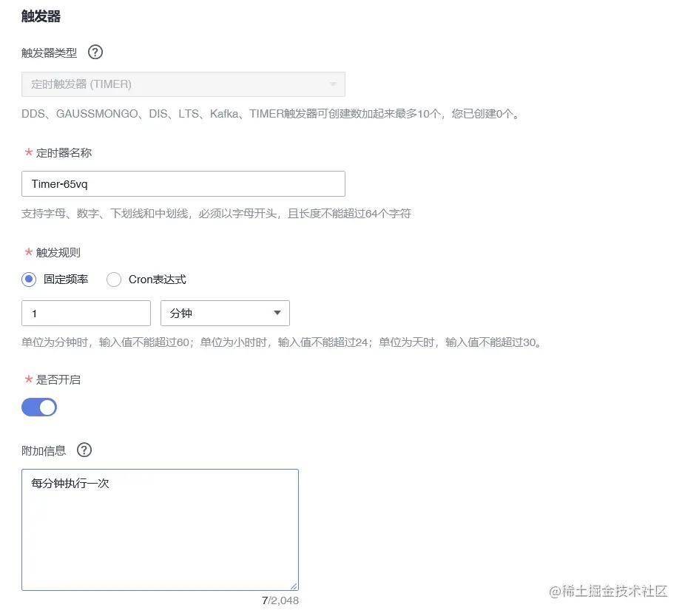Select the Cron表达式 radio button
The height and width of the screenshot is (616, 685).
point(114,280)
